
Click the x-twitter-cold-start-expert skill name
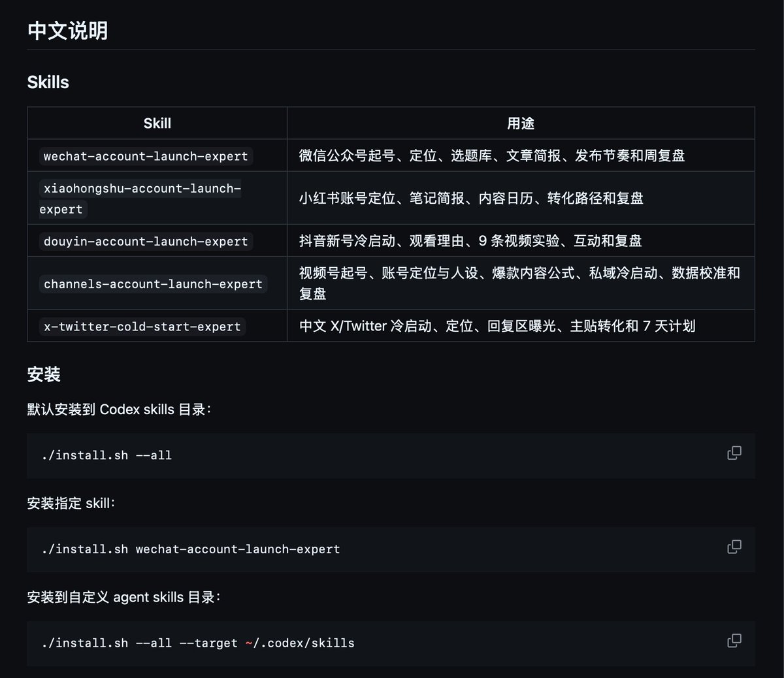tap(142, 327)
